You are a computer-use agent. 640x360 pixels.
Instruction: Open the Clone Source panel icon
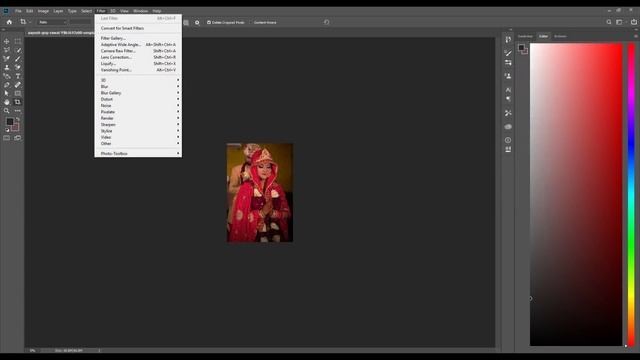pyautogui.click(x=508, y=76)
